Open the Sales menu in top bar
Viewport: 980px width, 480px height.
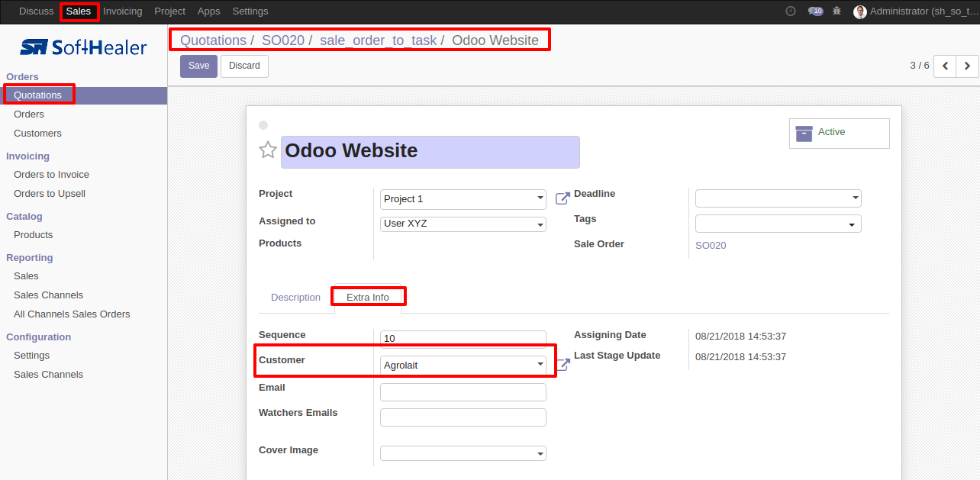(x=79, y=11)
